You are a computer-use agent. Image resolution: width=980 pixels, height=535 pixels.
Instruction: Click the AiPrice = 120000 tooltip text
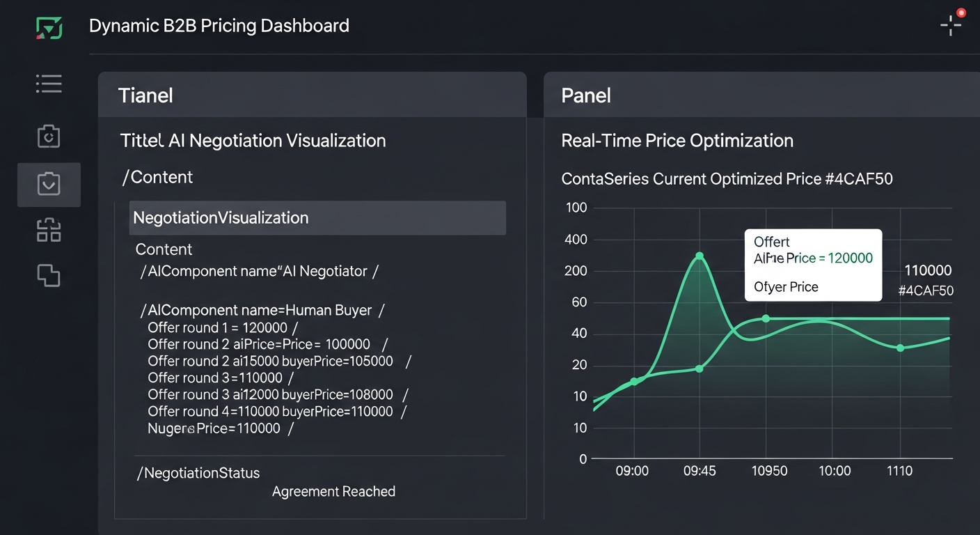click(813, 258)
